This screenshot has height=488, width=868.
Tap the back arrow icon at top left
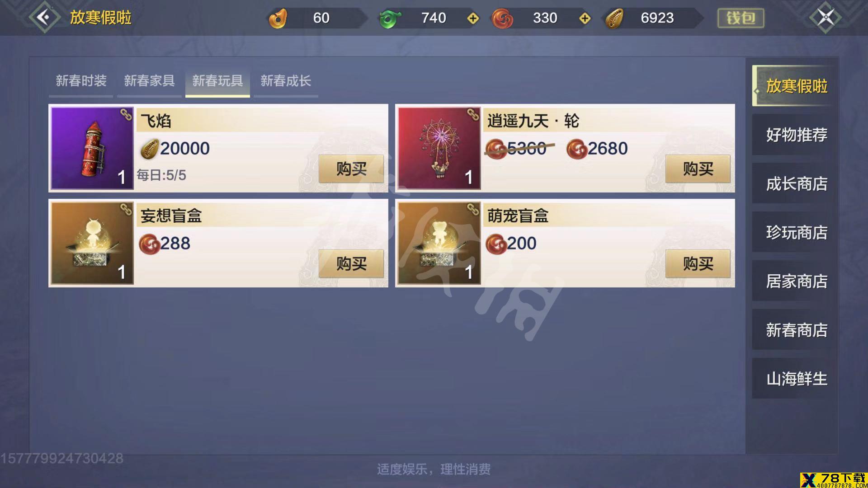point(44,18)
